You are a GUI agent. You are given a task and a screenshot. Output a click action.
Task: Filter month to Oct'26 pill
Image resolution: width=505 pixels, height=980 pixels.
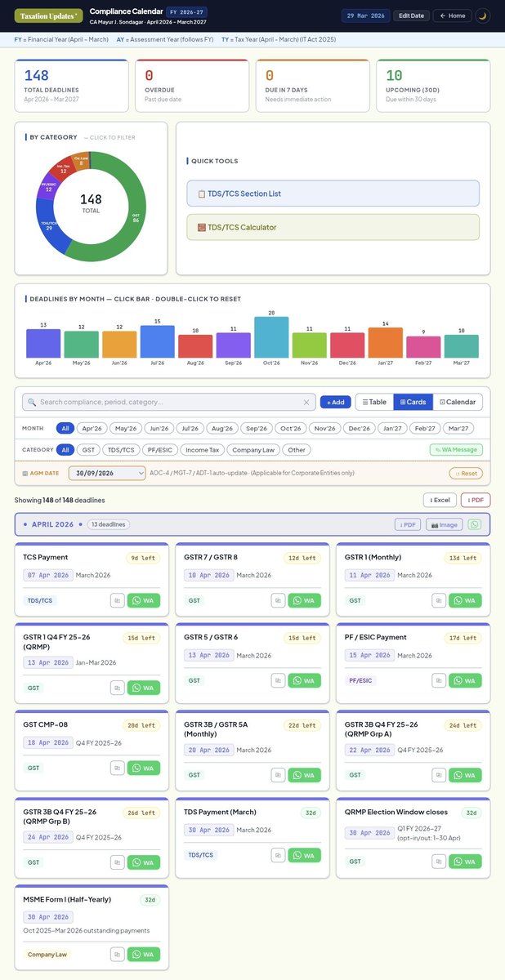[x=292, y=428]
